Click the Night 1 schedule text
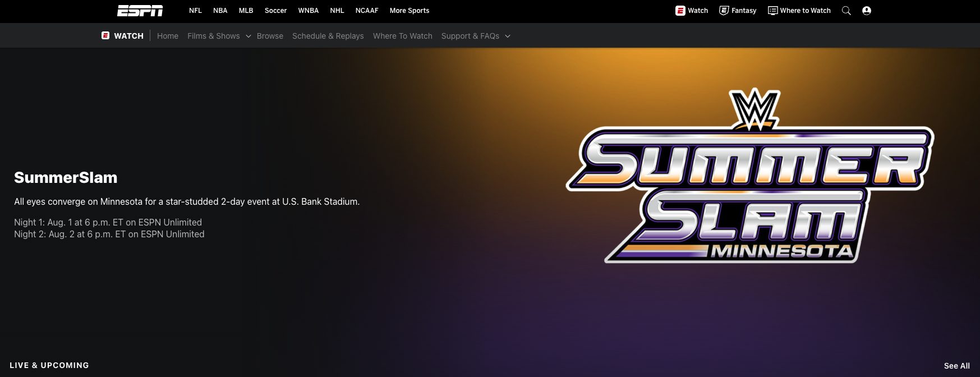 108,222
